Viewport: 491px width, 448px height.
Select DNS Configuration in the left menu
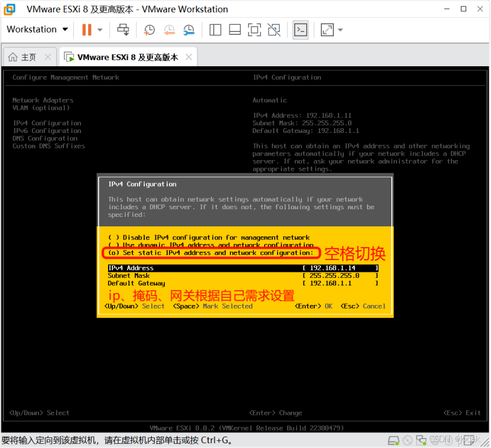[x=45, y=138]
